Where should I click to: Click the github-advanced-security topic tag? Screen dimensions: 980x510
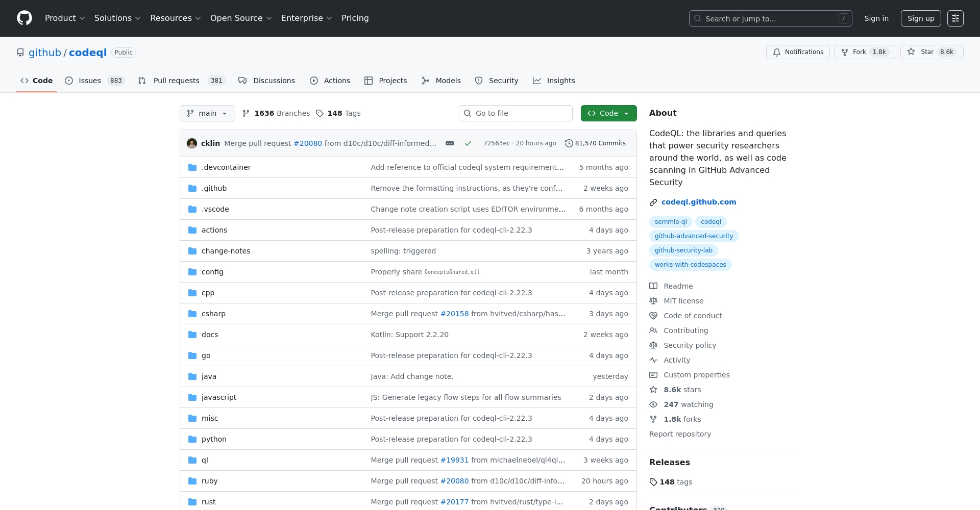click(694, 236)
